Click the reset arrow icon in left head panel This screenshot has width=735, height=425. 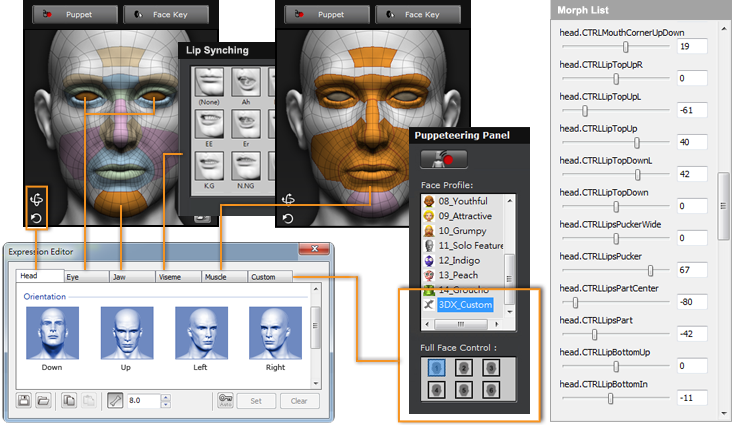tap(37, 219)
